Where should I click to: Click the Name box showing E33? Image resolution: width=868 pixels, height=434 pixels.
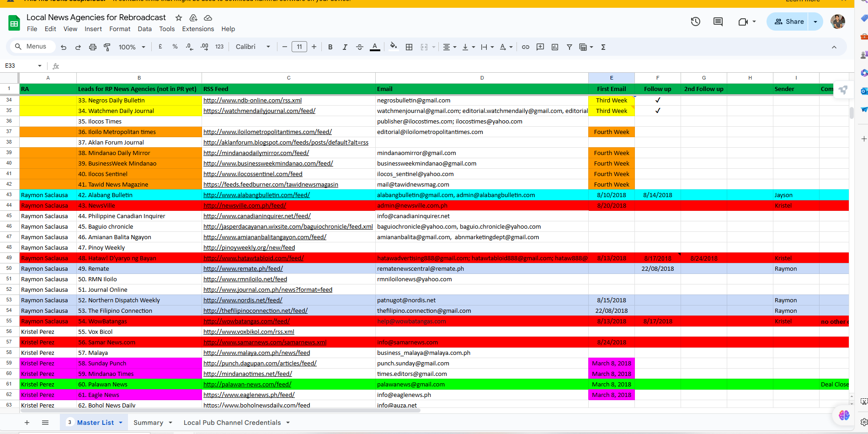point(23,66)
